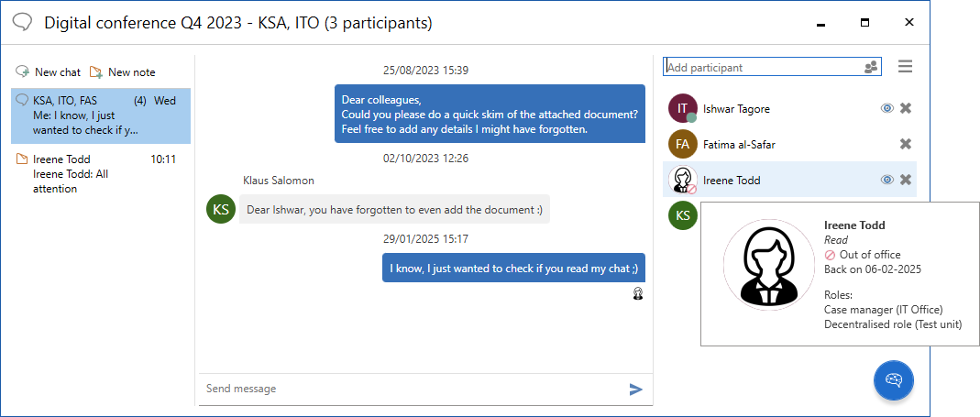Remove Ireene Todd from participants
This screenshot has width=980, height=417.
(906, 180)
